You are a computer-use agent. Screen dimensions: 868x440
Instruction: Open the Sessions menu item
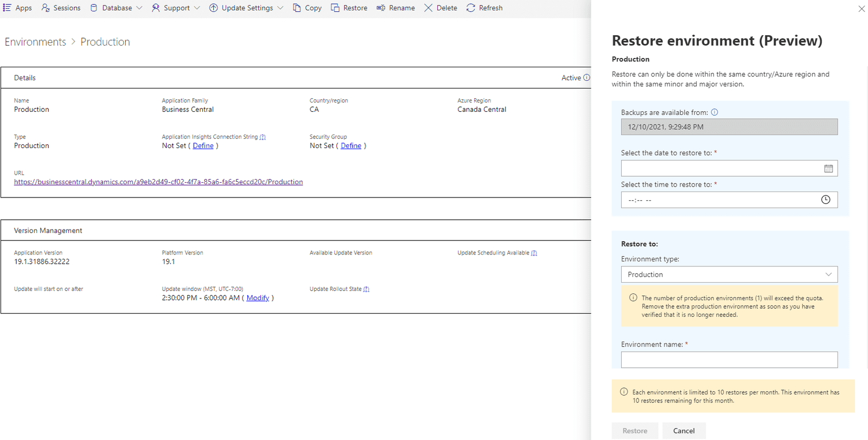(61, 8)
